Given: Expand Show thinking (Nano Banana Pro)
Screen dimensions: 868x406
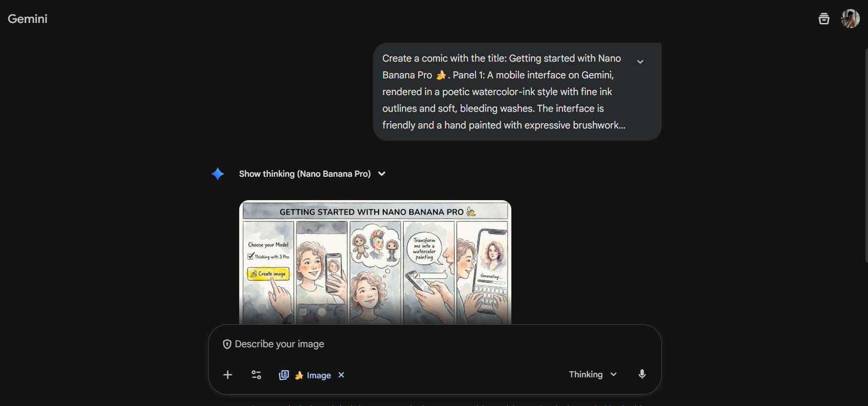Looking at the screenshot, I should (x=381, y=174).
